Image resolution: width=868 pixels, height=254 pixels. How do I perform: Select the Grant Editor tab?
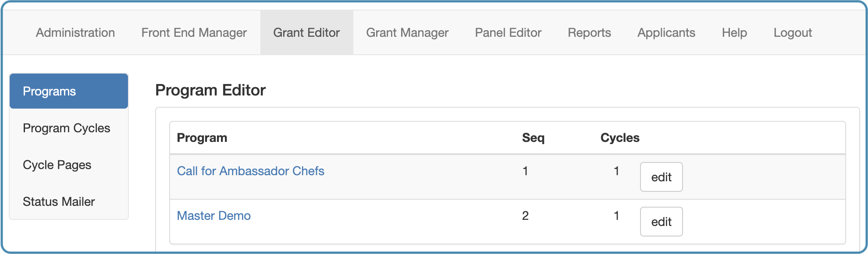tap(306, 33)
